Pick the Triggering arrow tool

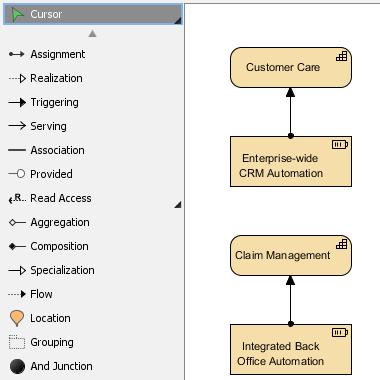[92, 102]
